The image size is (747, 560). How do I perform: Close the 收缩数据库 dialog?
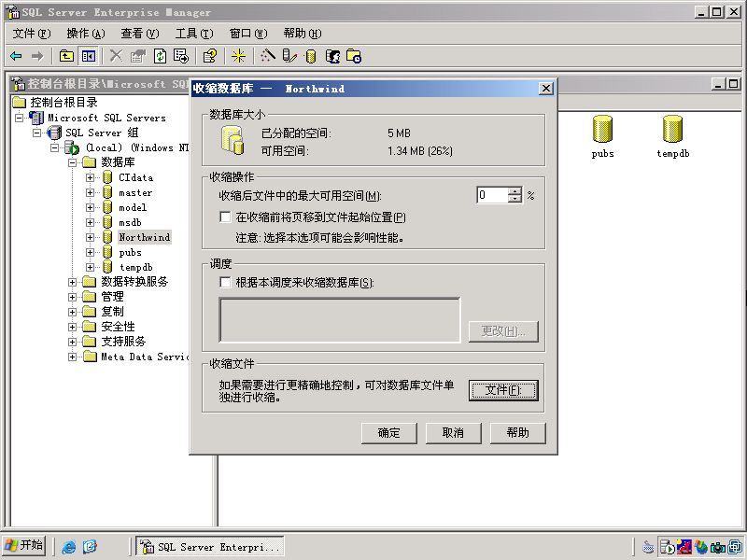(546, 88)
